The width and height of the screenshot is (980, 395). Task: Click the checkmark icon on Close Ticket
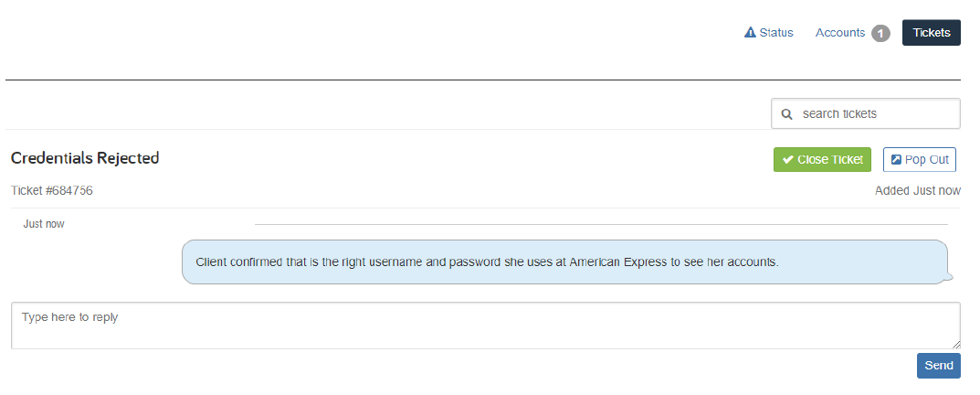788,160
